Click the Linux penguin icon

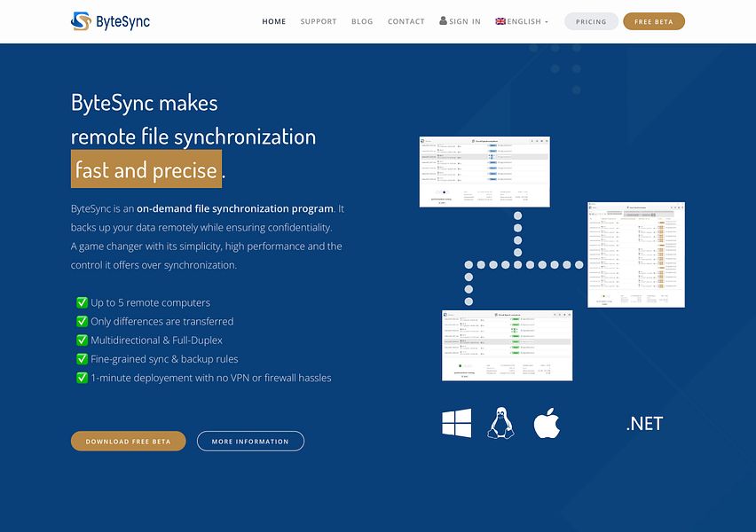501,423
